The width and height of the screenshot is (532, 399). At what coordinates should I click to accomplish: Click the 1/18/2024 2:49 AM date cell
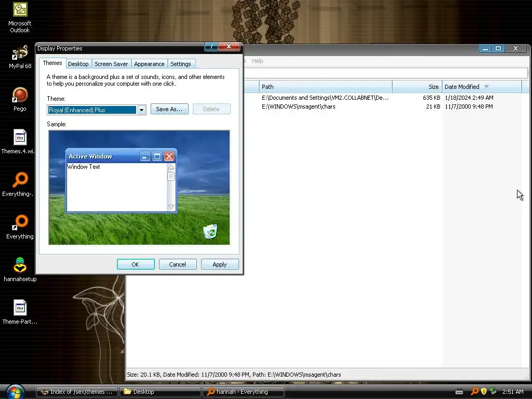point(469,98)
